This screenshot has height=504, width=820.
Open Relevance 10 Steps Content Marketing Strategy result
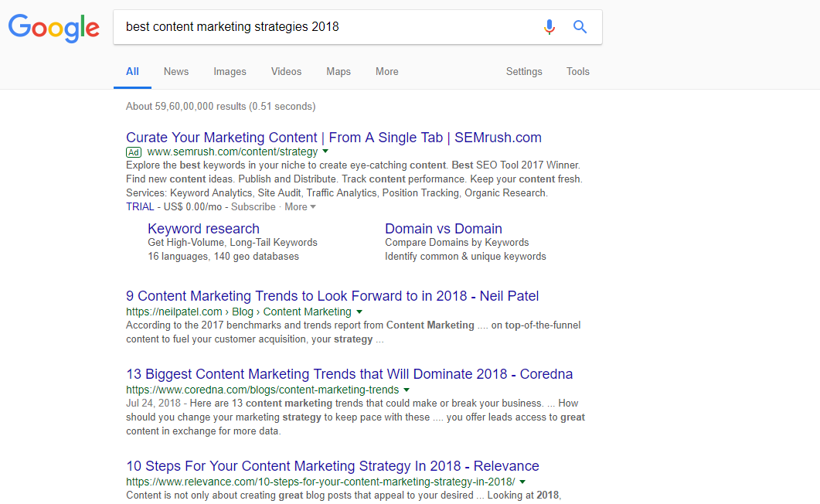coord(332,466)
